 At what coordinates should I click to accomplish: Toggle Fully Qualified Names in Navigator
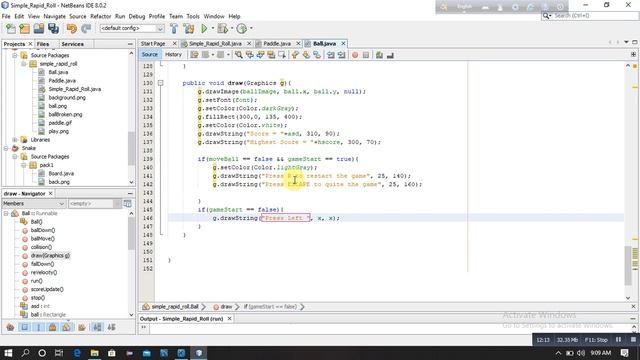tap(82, 327)
